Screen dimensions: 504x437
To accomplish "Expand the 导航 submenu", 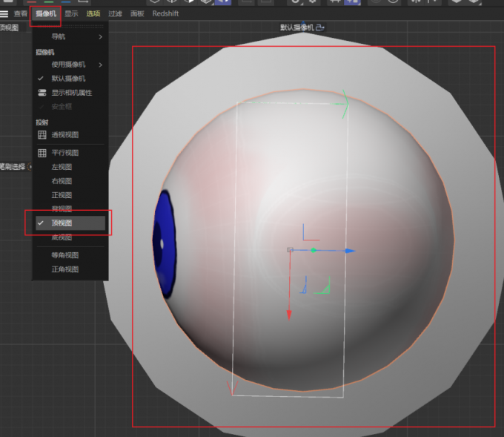I will tap(70, 36).
